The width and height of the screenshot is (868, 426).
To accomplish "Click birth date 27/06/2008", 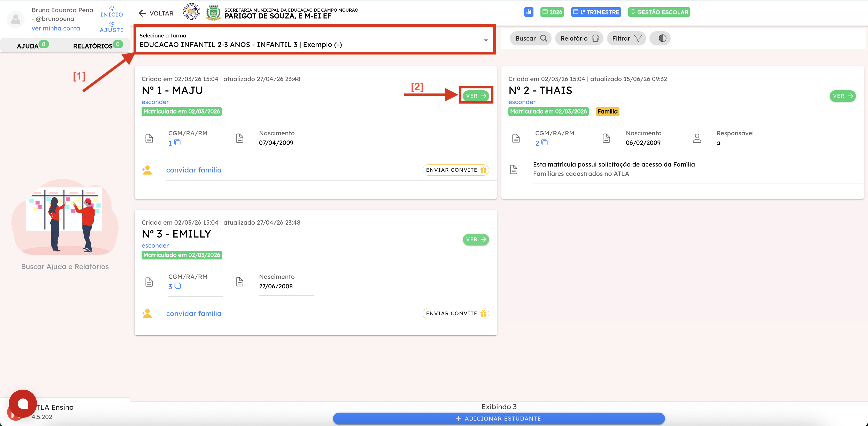I will (276, 286).
